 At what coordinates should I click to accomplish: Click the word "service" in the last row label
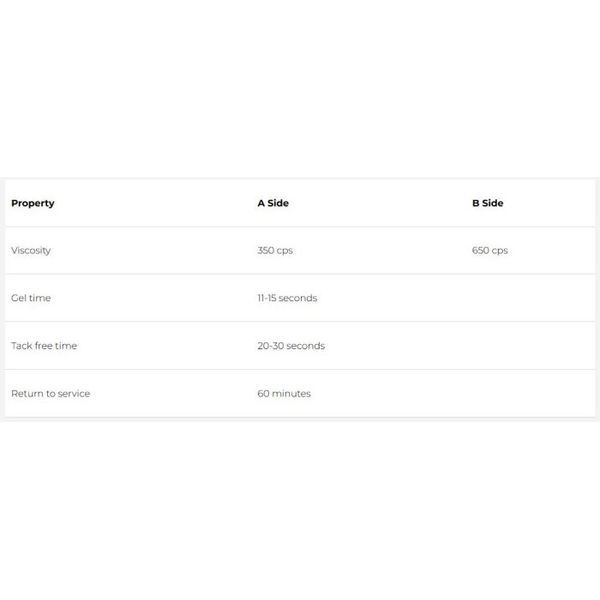(x=73, y=394)
